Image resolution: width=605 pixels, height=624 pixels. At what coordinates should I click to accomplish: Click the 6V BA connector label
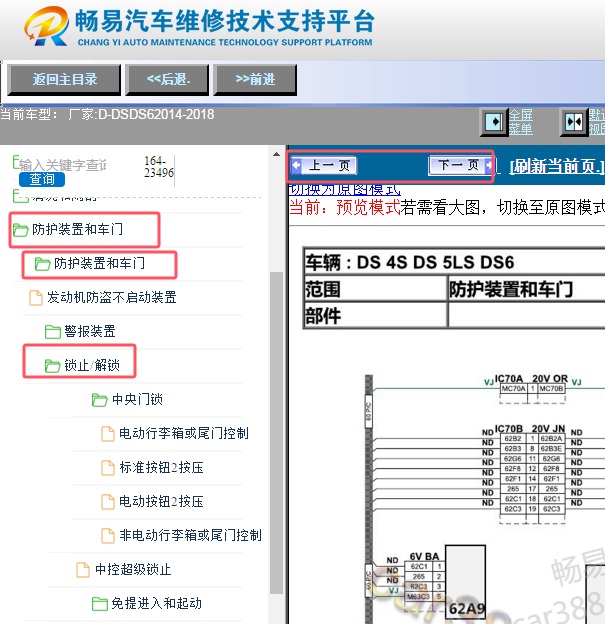click(x=424, y=556)
